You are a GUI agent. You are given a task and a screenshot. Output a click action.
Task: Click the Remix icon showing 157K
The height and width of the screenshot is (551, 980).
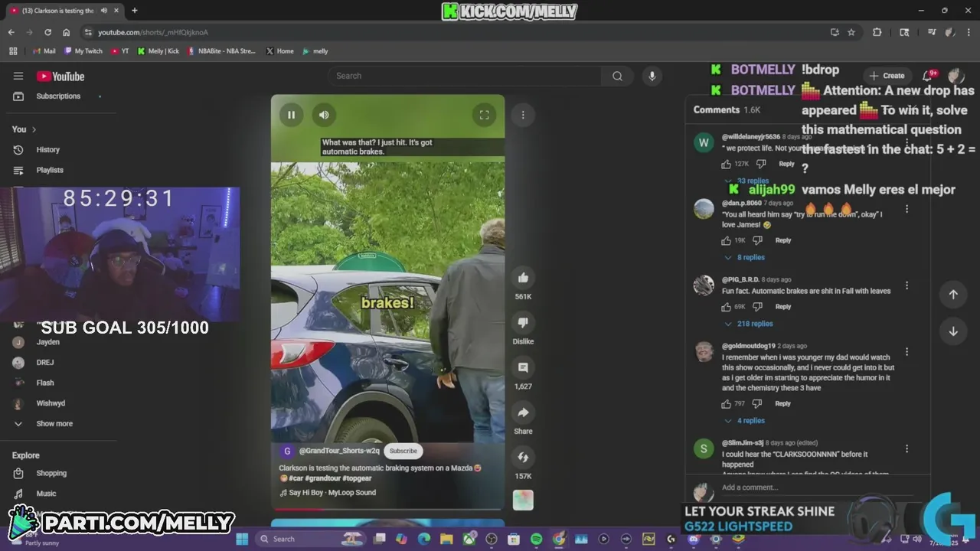coord(523,457)
